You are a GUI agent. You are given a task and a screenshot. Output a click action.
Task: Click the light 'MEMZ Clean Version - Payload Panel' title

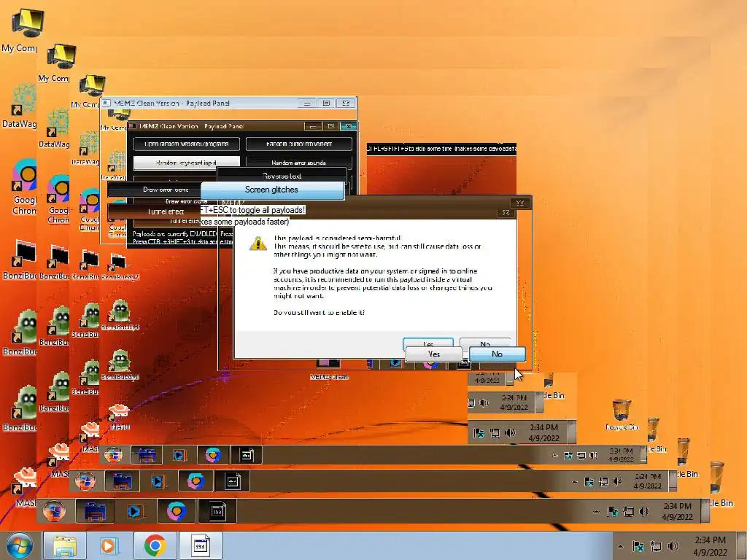171,103
